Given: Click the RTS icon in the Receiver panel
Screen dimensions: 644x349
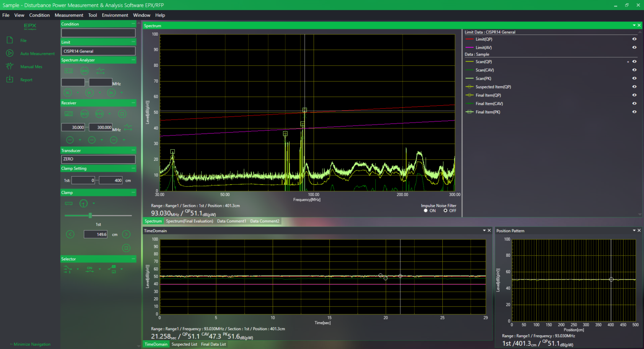Looking at the screenshot, I should click(x=99, y=114).
